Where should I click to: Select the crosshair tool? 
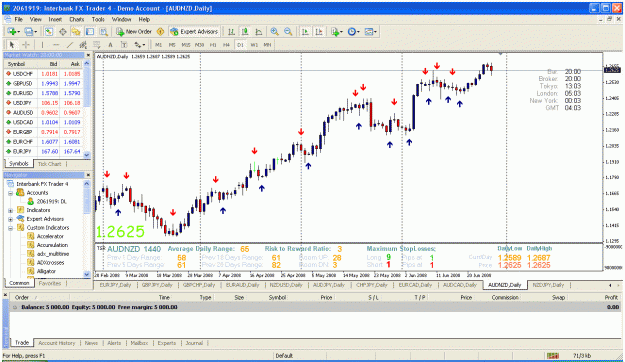pyautogui.click(x=26, y=45)
